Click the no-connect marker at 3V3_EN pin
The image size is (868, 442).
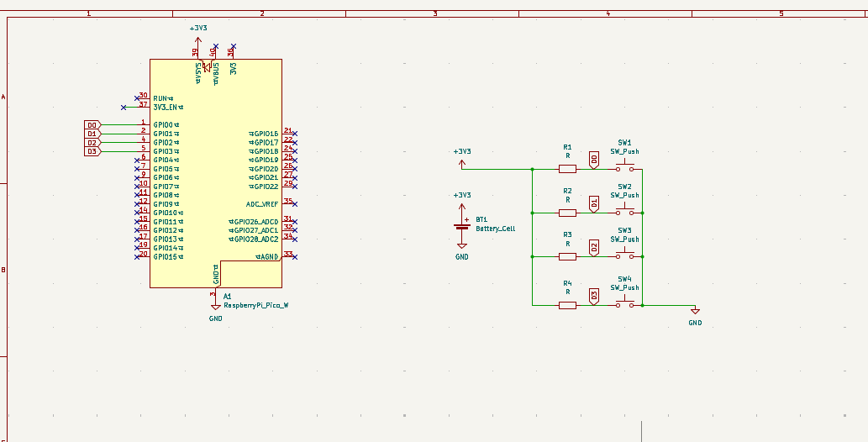124,107
